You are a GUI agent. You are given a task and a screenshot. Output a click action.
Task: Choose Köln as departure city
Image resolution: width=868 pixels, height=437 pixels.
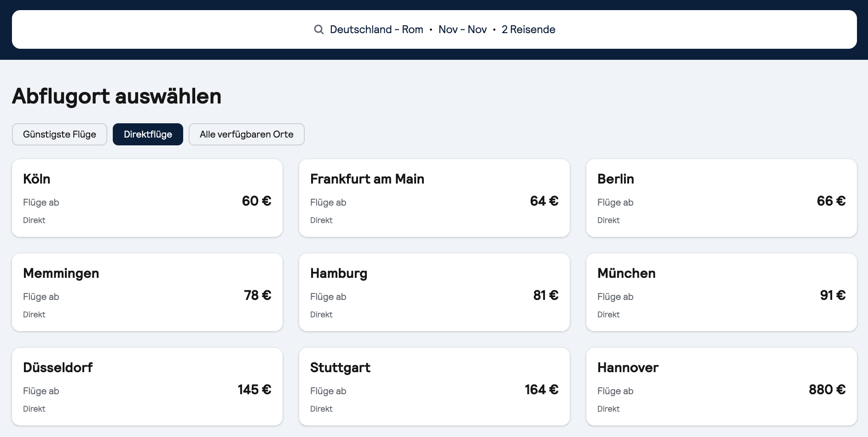point(147,198)
